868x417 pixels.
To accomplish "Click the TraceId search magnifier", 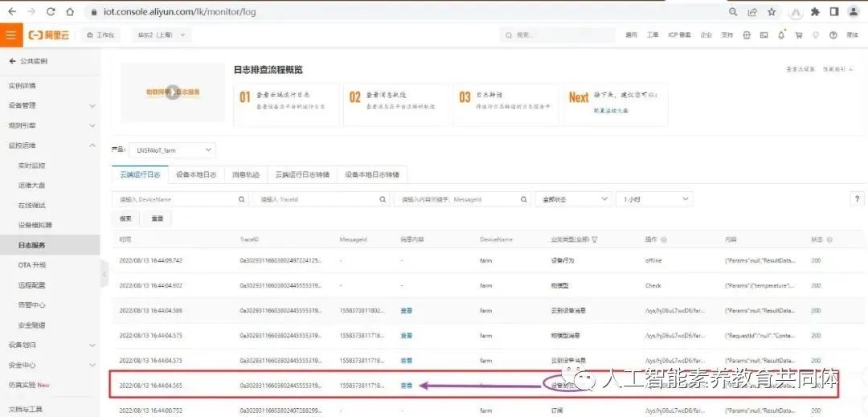I will 383,199.
